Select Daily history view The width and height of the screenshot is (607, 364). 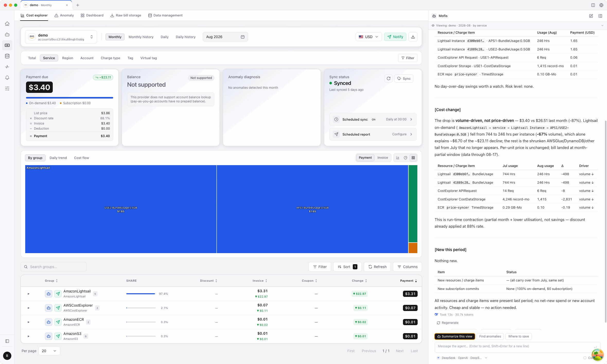186,37
